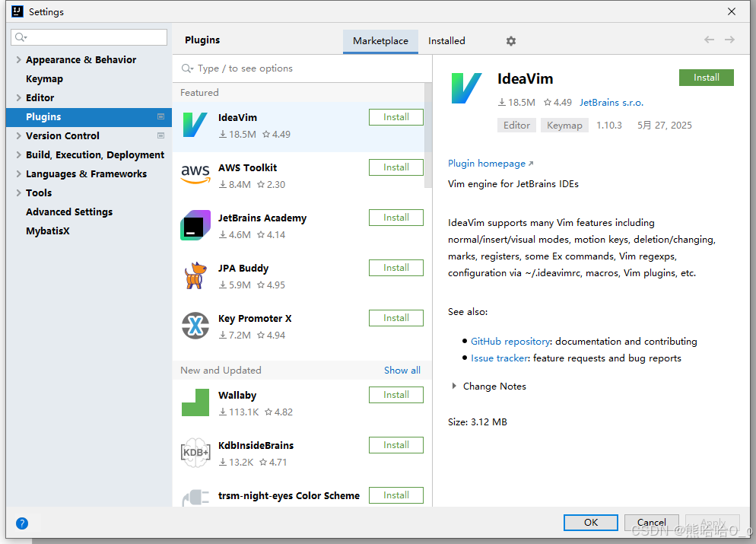Image resolution: width=756 pixels, height=544 pixels.
Task: Click the Editor tag label
Action: coord(516,126)
